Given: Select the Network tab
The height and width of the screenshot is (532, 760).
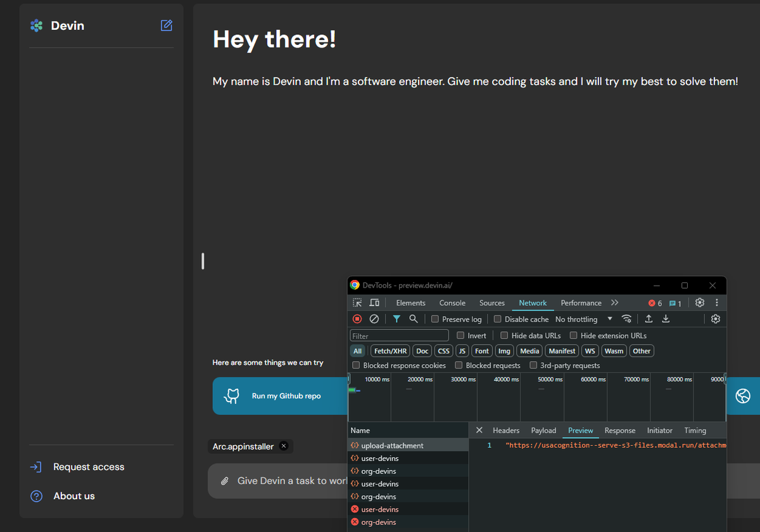Looking at the screenshot, I should pos(533,303).
